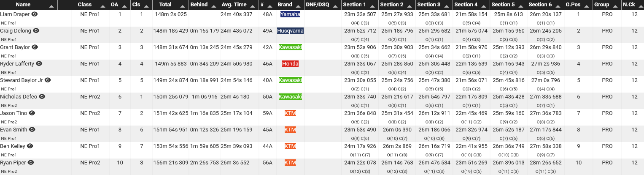This screenshot has height=175, width=644.
Task: Click the eye icon beside Jason Tino
Action: coord(32,113)
